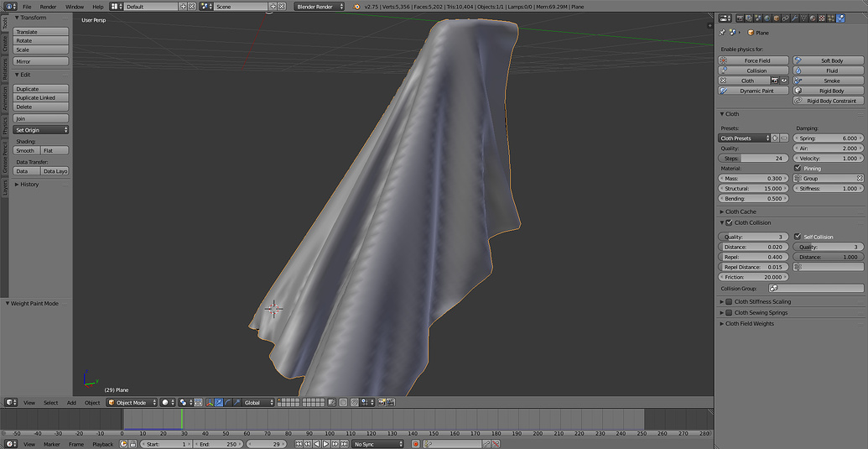Open the Particles properties tab icon
This screenshot has width=868, height=449.
pyautogui.click(x=831, y=18)
